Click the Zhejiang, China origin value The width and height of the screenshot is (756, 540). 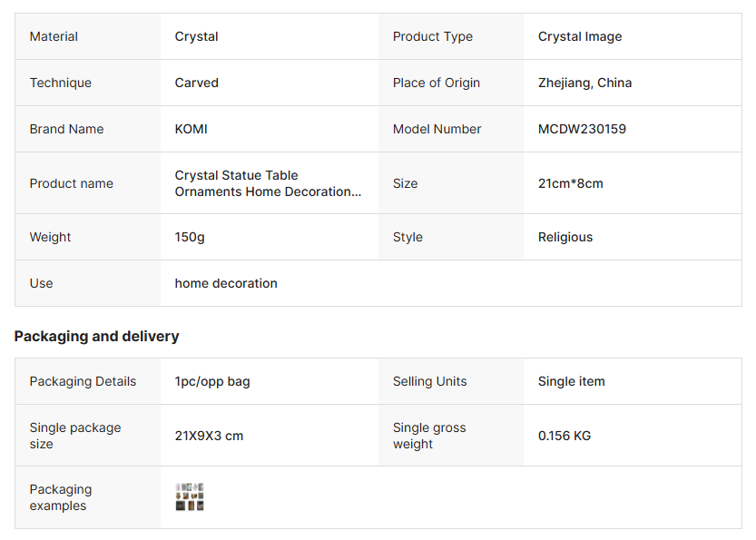(x=584, y=83)
